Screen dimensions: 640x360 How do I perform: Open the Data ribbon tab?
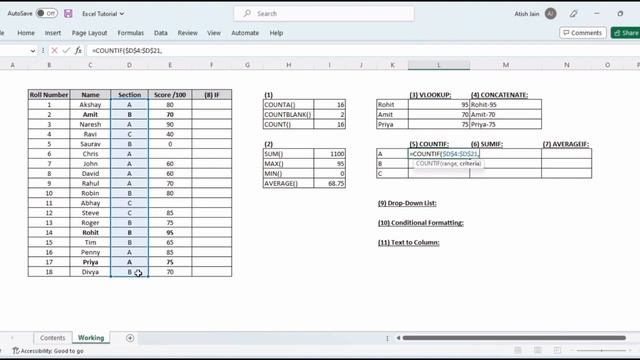(x=161, y=33)
